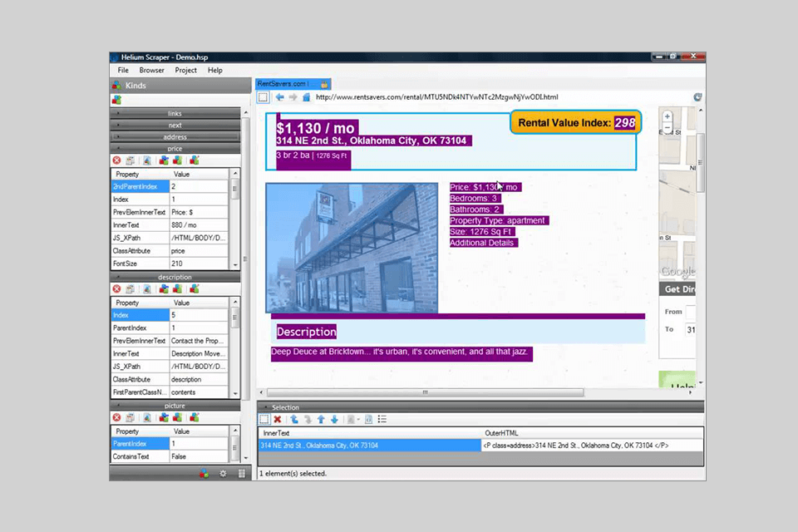798x532 pixels.
Task: Click the colored blocks icon in the bottom bar
Action: coord(204,474)
